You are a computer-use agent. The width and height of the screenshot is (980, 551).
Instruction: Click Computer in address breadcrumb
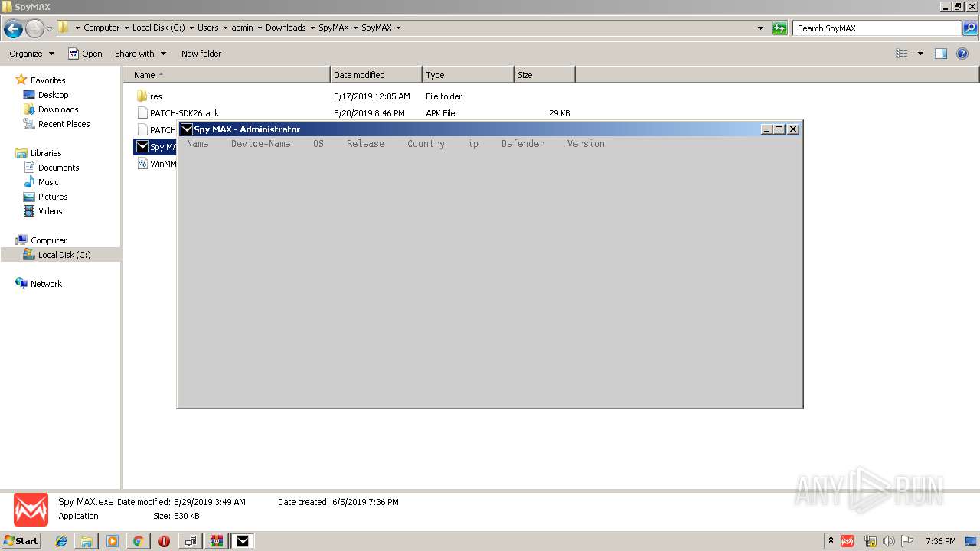pos(101,28)
